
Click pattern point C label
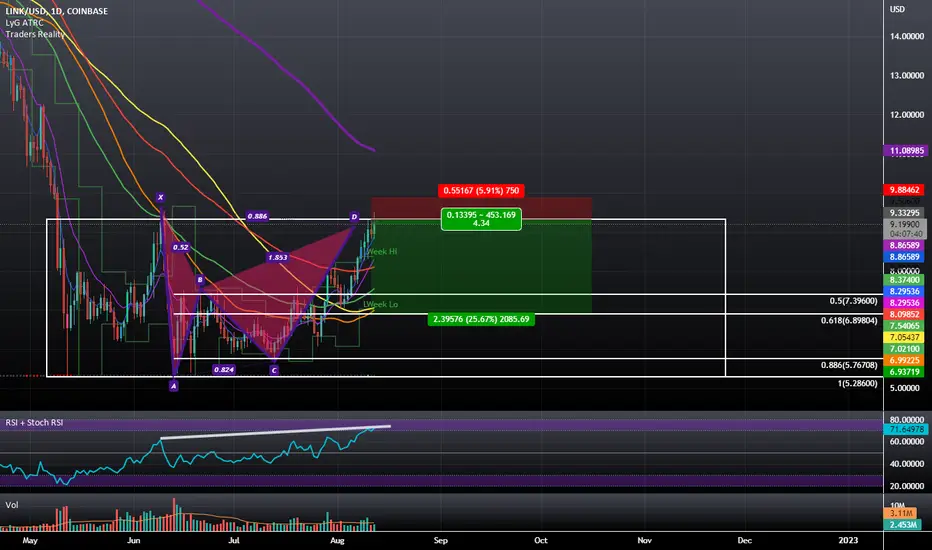point(274,370)
